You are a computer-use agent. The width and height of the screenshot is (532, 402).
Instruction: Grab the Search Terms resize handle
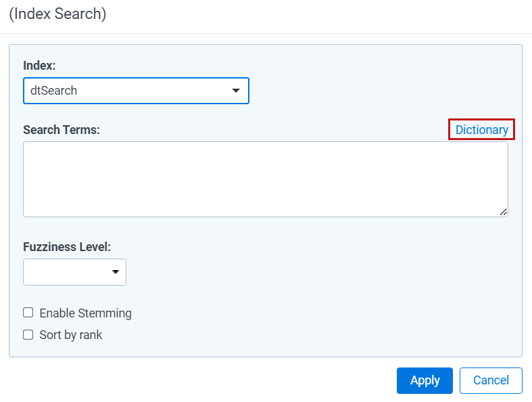click(x=504, y=212)
